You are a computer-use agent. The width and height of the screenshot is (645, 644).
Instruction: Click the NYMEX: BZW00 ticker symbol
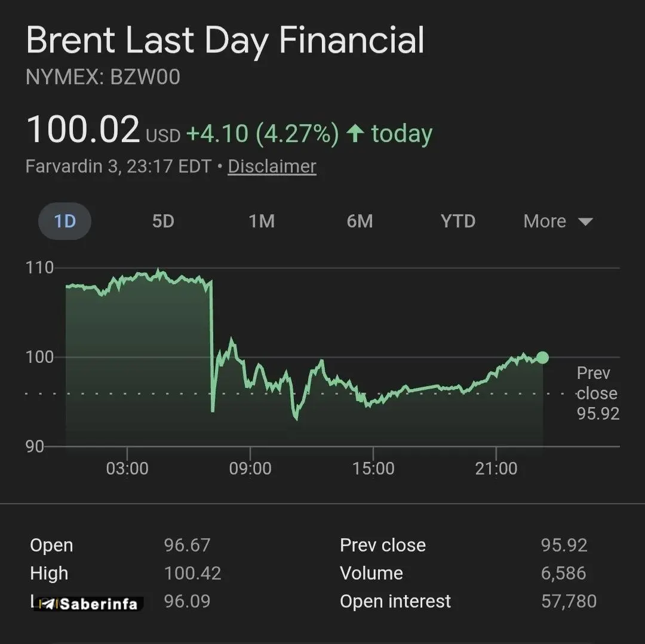pos(103,78)
